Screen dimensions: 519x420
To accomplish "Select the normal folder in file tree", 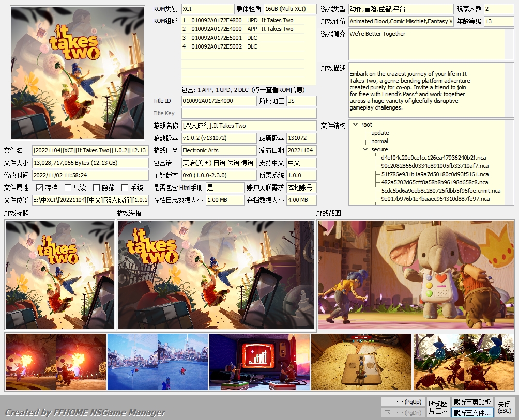I will coord(379,141).
